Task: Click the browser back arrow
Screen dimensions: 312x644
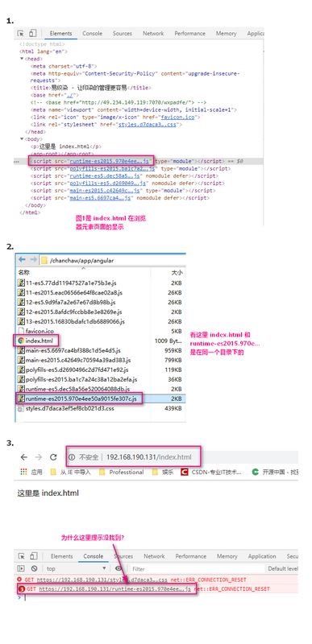Action: [24, 457]
